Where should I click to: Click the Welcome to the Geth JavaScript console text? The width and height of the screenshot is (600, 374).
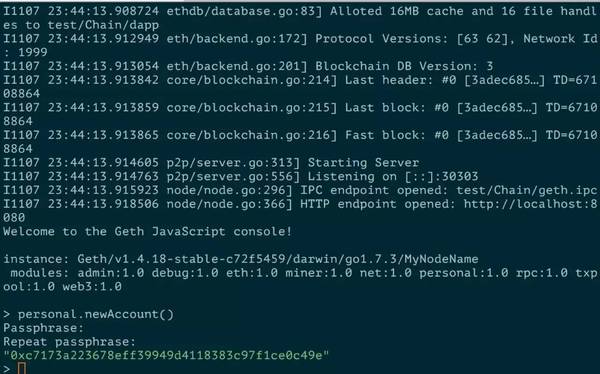147,232
